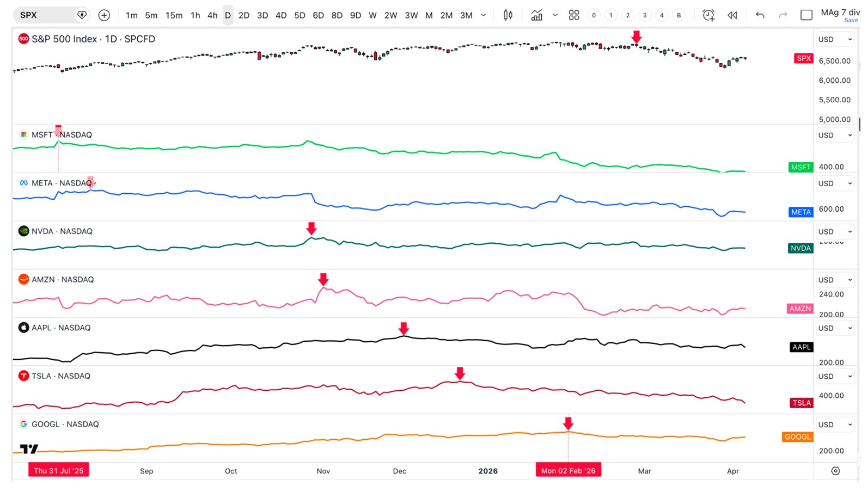The image size is (868, 492).
Task: Switch to the 1m timeframe
Action: pos(132,15)
